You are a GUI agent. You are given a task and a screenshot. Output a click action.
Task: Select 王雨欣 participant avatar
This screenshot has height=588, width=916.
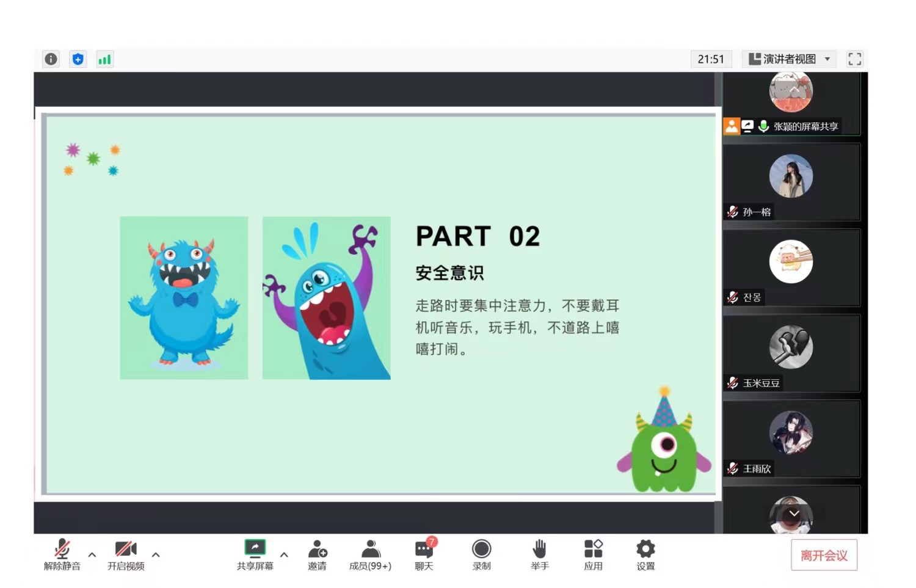791,432
